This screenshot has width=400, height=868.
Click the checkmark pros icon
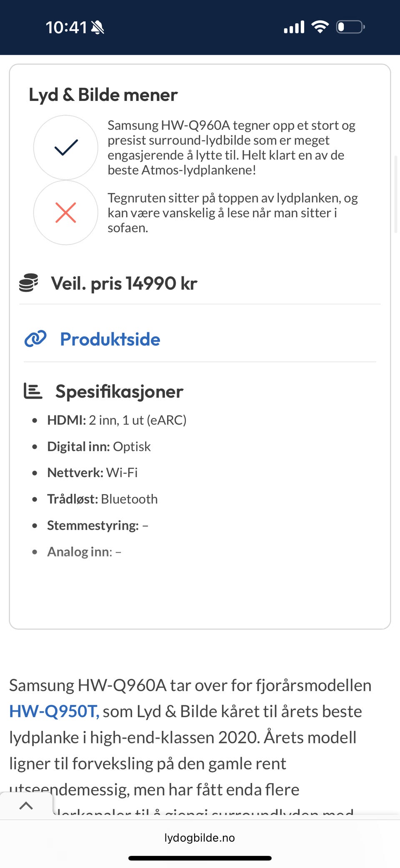(65, 148)
